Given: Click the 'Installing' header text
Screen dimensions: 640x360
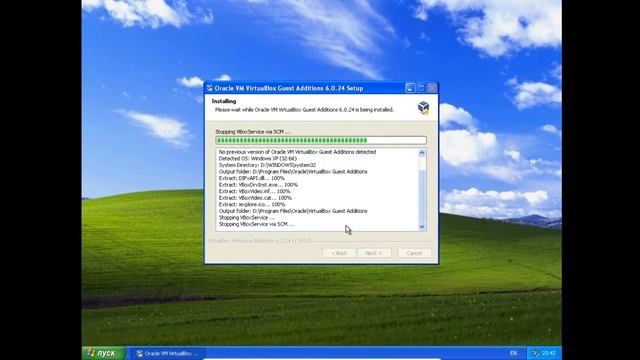Looking at the screenshot, I should pyautogui.click(x=224, y=101).
